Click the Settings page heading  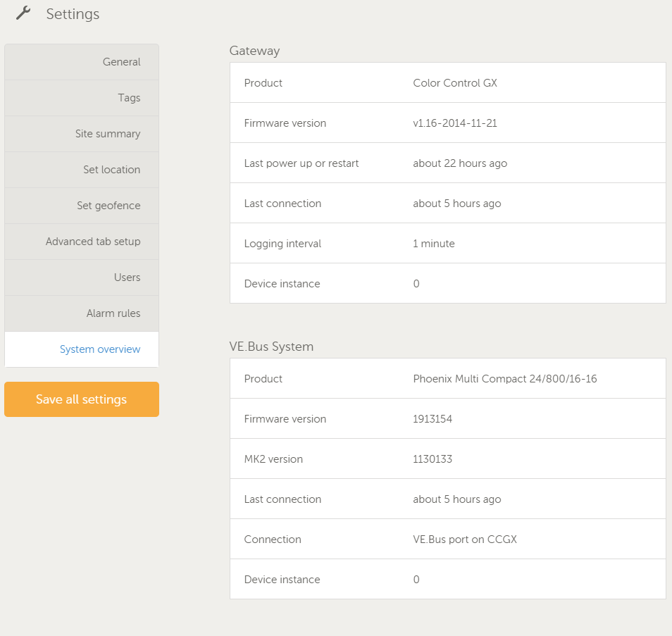73,14
